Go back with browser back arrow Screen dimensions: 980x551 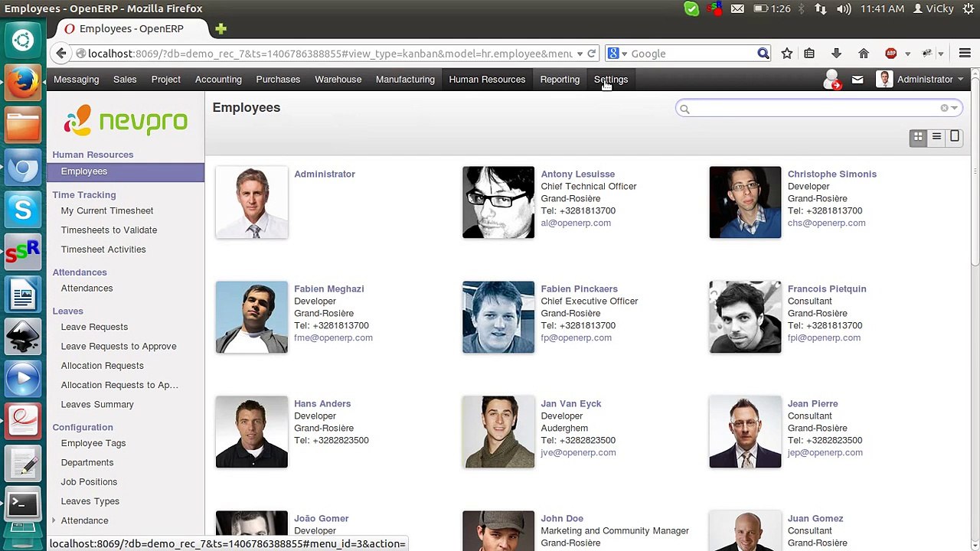61,54
